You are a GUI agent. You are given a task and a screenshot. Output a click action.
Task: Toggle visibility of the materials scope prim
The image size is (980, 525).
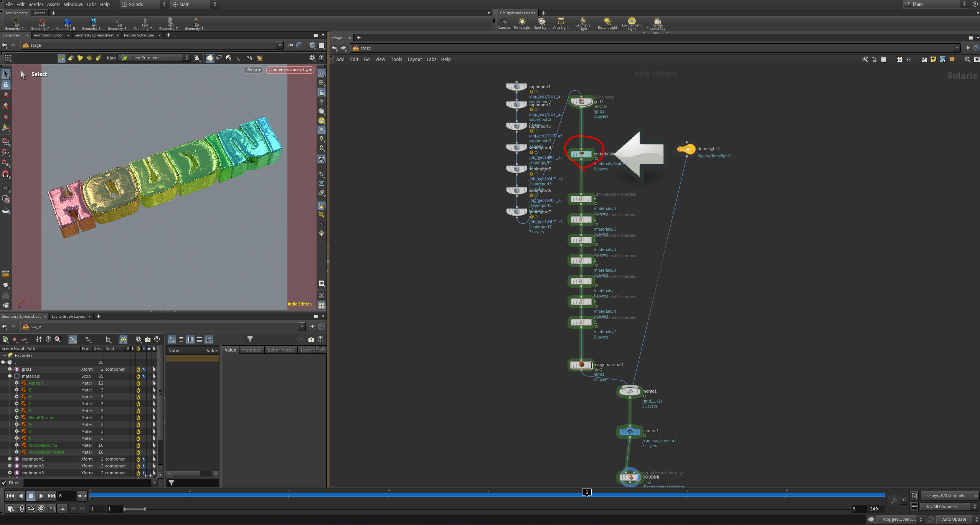144,376
